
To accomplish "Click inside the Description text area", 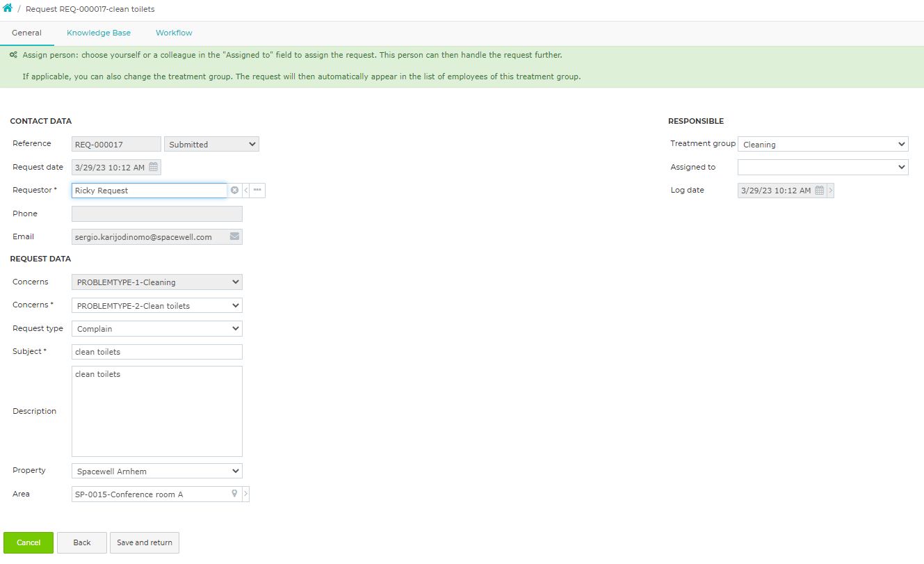I will (157, 411).
